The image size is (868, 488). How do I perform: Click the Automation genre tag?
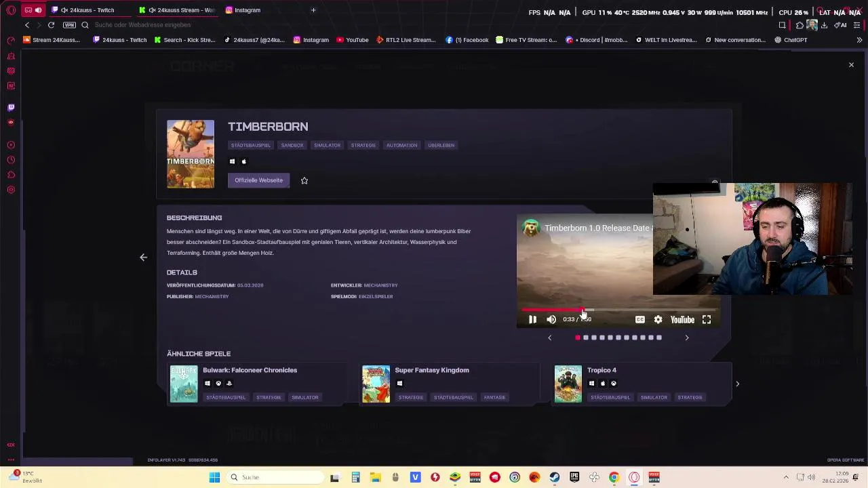tap(401, 145)
